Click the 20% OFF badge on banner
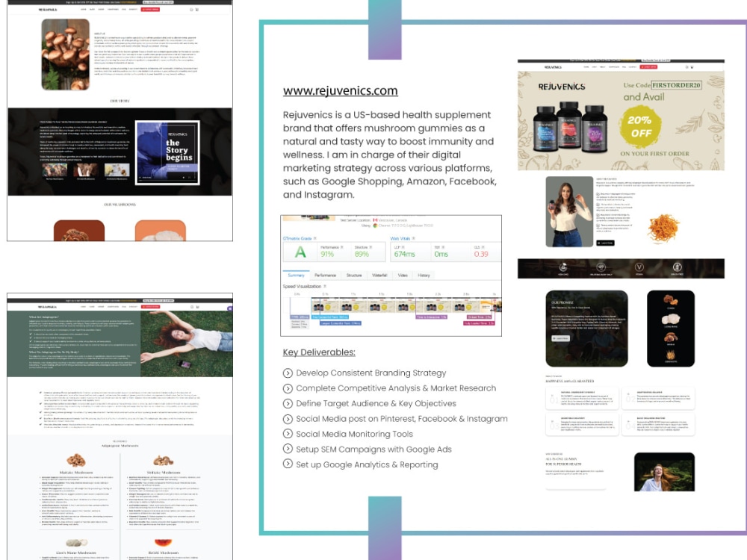This screenshot has height=560, width=747. pyautogui.click(x=641, y=126)
